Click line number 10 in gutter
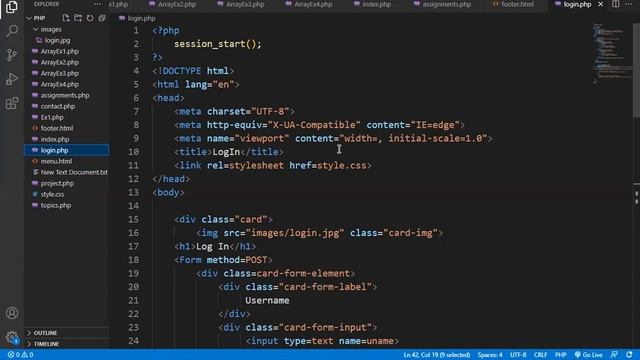The width and height of the screenshot is (640, 360). pyautogui.click(x=133, y=152)
